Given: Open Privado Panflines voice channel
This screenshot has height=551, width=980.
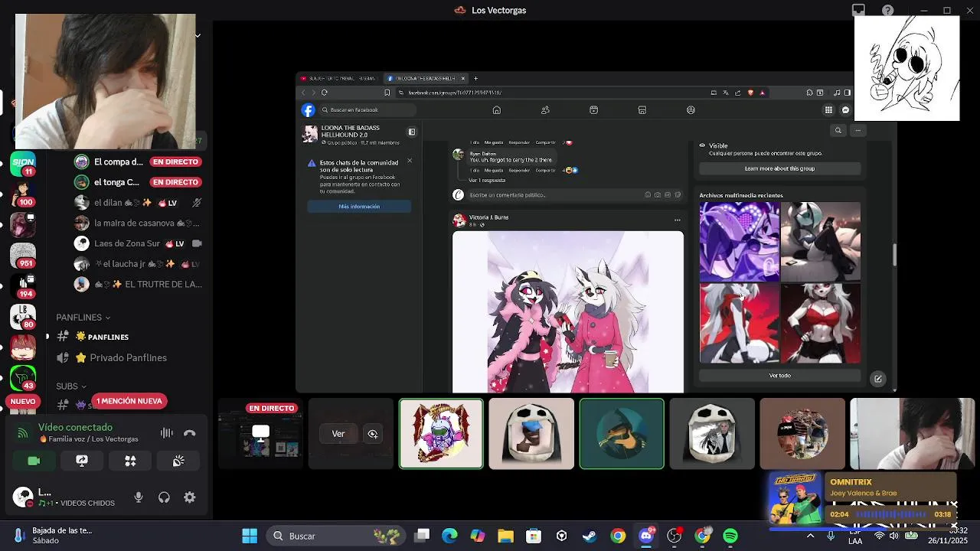Looking at the screenshot, I should point(129,357).
